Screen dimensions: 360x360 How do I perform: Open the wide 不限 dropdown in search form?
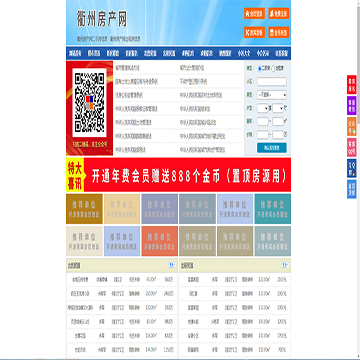tap(272, 95)
